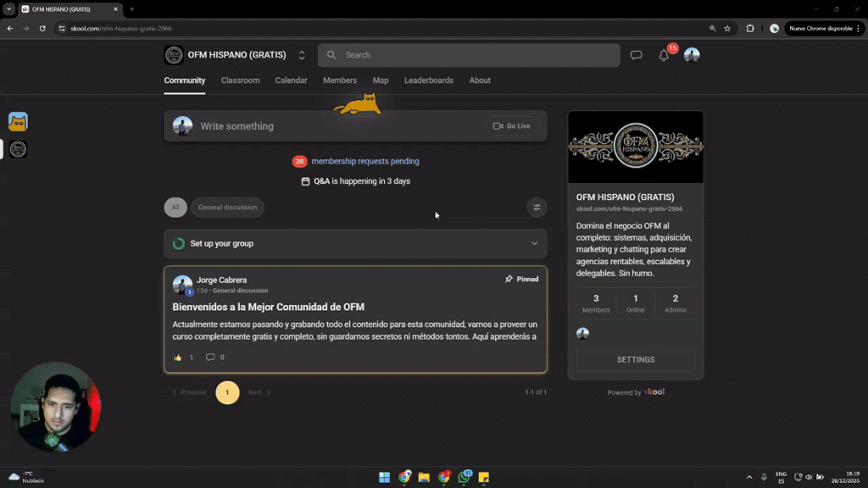The image size is (868, 488).
Task: Click the 2 Admins count
Action: point(675,303)
